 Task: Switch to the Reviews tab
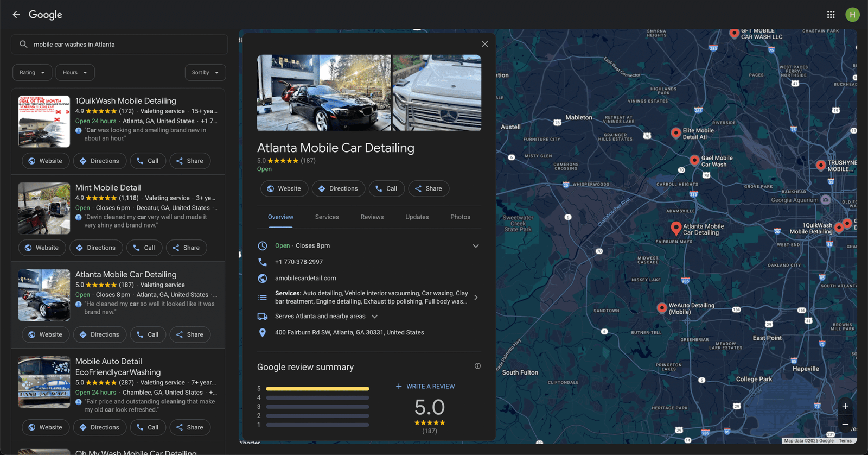[372, 217]
